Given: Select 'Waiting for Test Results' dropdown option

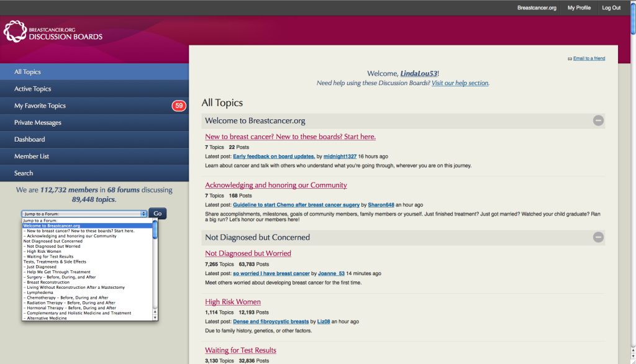Looking at the screenshot, I should coord(87,257).
